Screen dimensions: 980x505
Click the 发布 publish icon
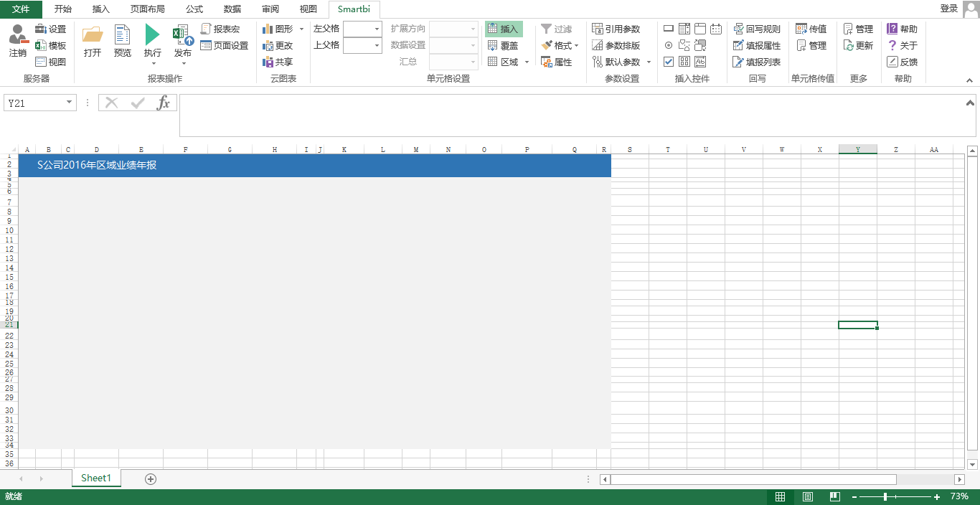183,35
